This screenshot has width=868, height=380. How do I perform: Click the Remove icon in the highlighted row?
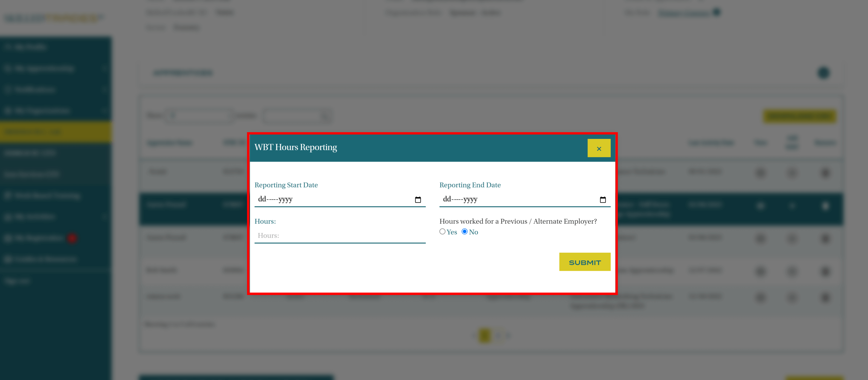pyautogui.click(x=825, y=206)
